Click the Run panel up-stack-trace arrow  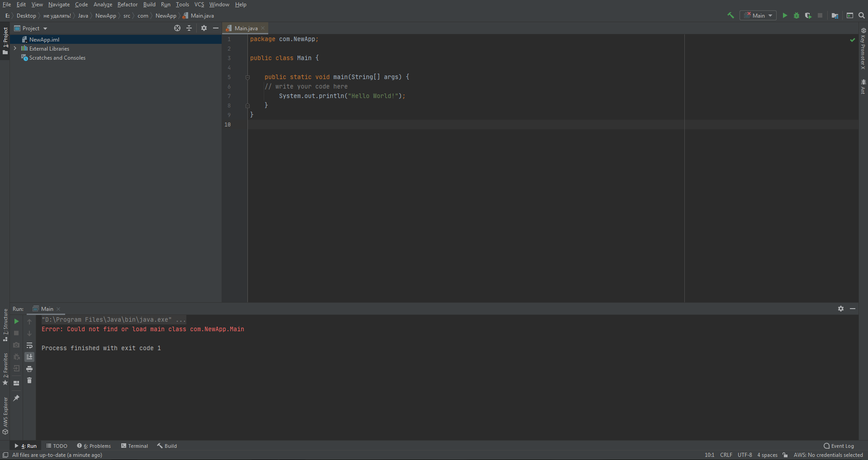(x=29, y=321)
